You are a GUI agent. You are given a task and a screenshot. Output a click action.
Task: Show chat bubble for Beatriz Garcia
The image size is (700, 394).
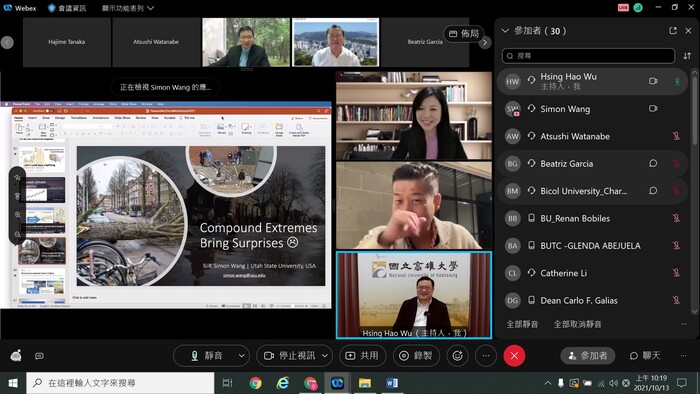653,163
